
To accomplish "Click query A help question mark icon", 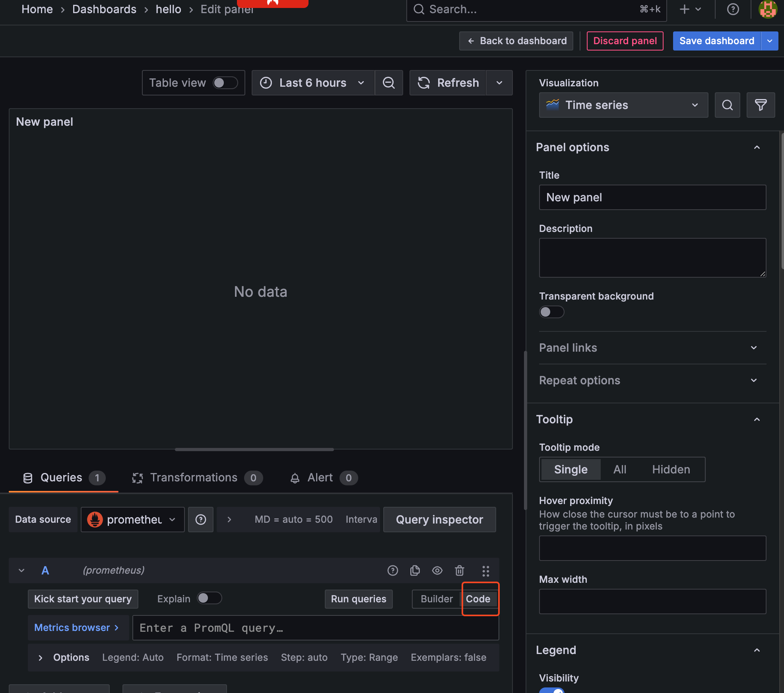I will (392, 570).
